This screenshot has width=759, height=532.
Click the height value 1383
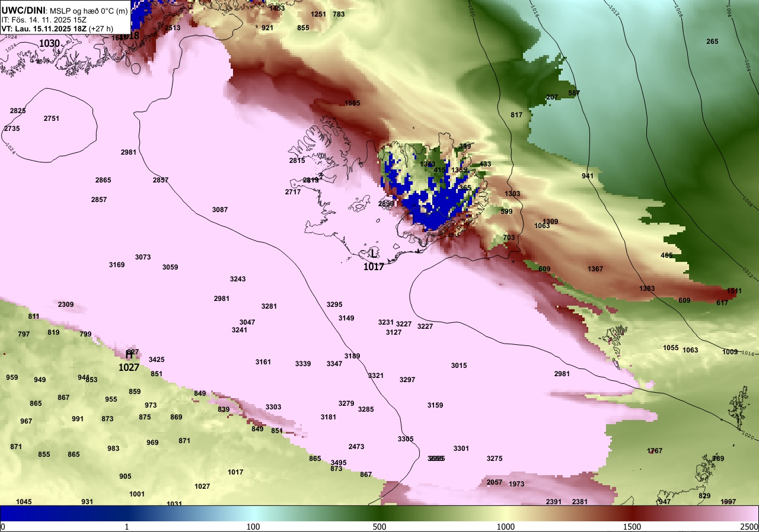click(x=647, y=289)
